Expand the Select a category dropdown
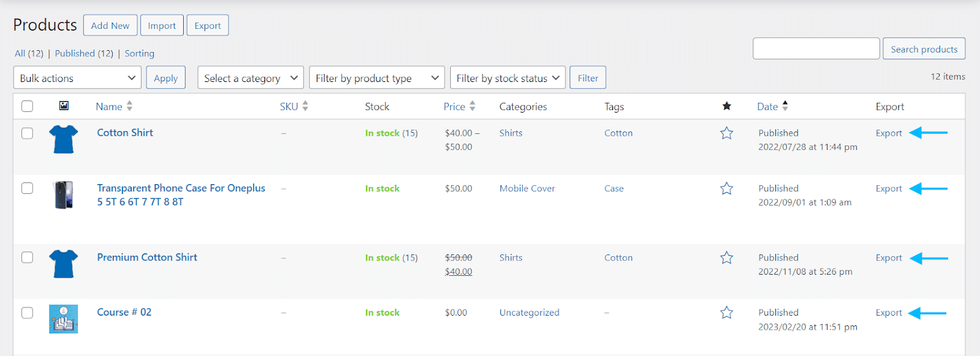 pyautogui.click(x=251, y=78)
